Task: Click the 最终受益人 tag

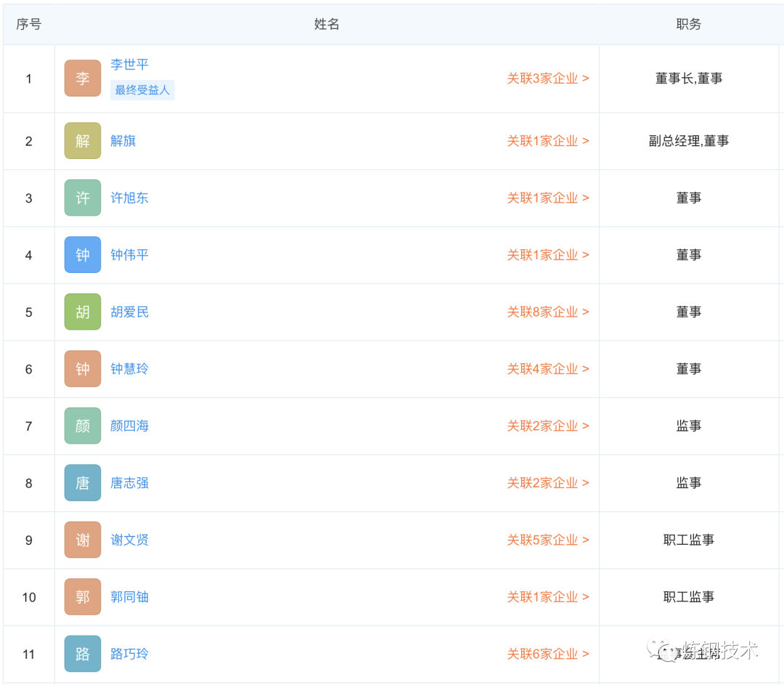Action: coord(142,90)
